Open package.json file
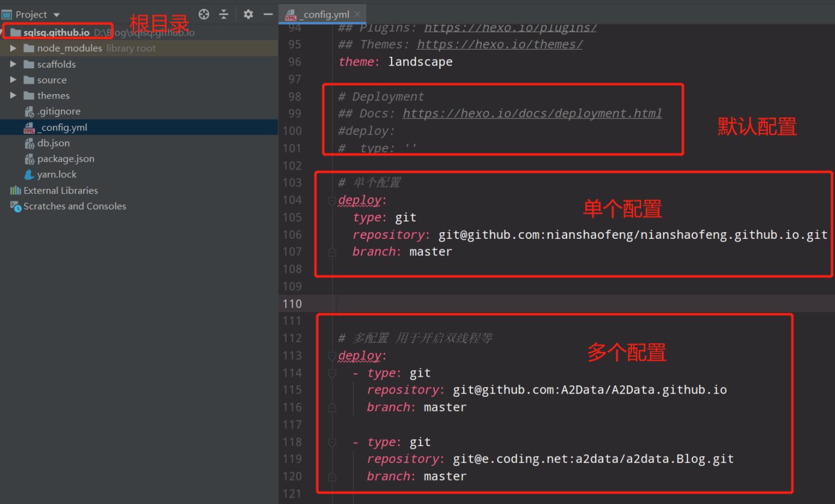Screen dimensions: 835x504 (x=66, y=159)
